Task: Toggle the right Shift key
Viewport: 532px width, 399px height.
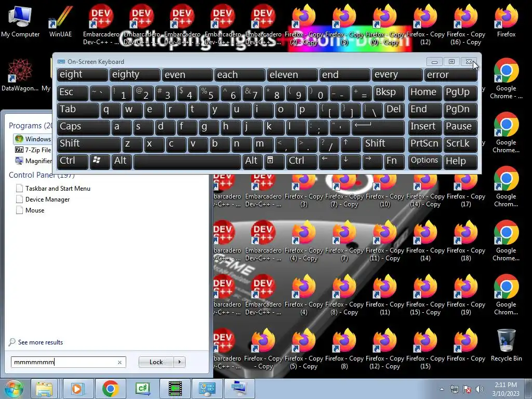Action: pyautogui.click(x=383, y=144)
